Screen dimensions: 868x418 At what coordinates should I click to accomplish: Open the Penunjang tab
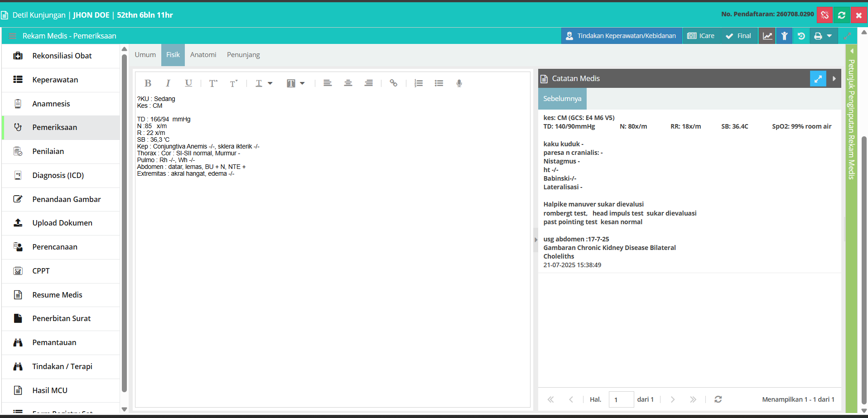pyautogui.click(x=243, y=55)
